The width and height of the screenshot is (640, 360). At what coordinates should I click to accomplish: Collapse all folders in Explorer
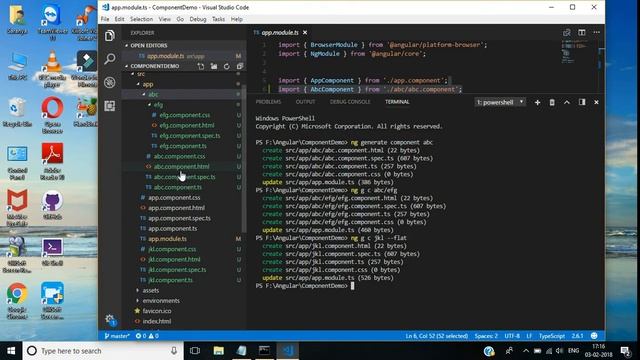coord(240,66)
